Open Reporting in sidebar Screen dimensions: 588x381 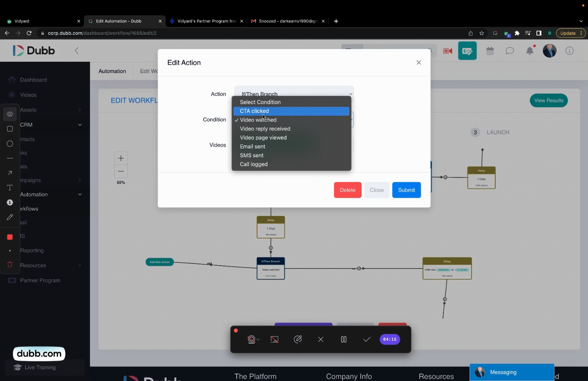(32, 250)
